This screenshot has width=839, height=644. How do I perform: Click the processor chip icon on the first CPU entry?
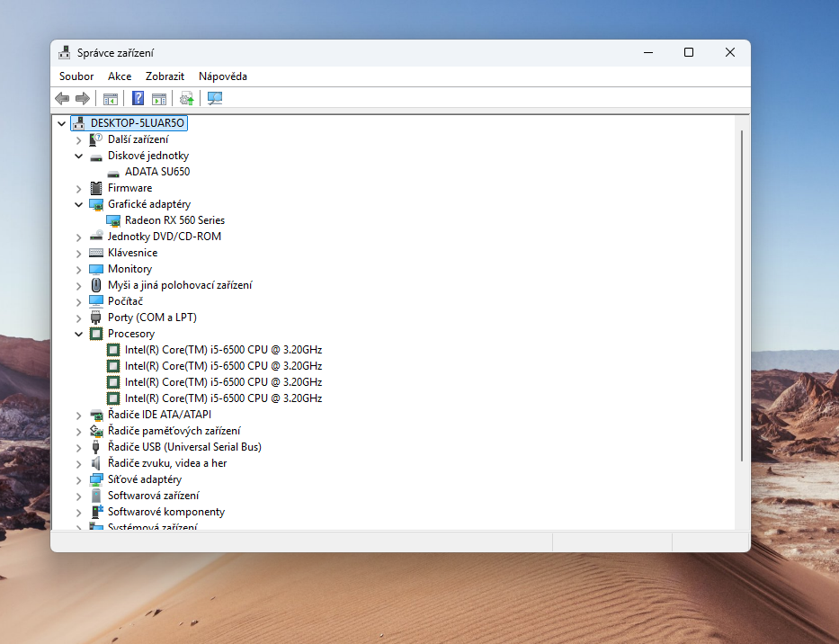coord(113,349)
